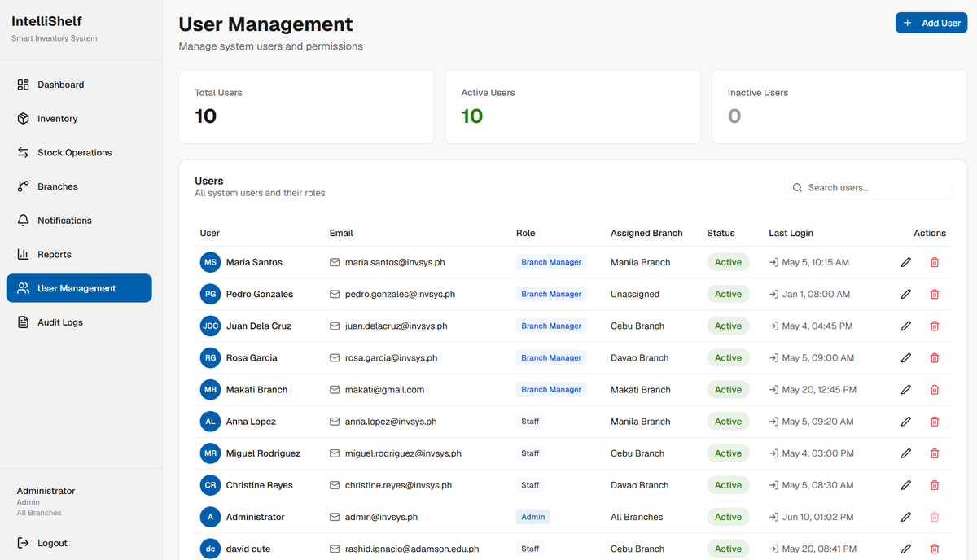Screen dimensions: 977x560
Task: Click the MS avatar for Maria Santos
Action: point(210,262)
